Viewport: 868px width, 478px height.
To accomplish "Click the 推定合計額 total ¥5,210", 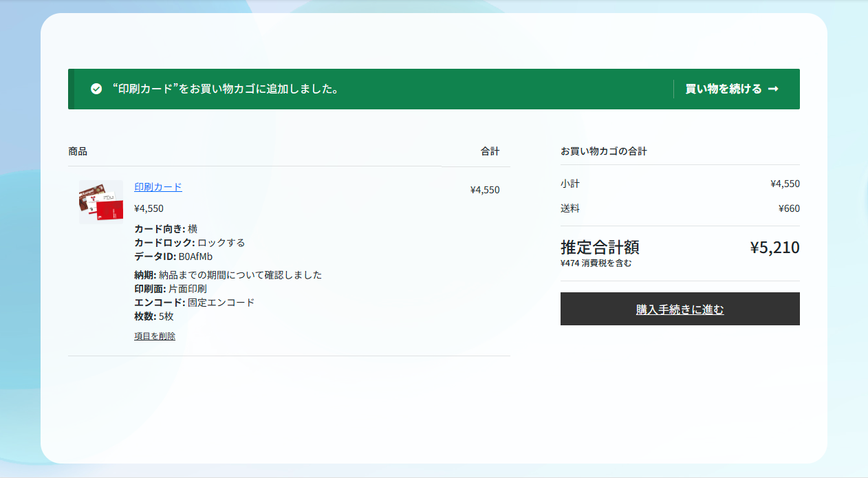I will coord(774,248).
